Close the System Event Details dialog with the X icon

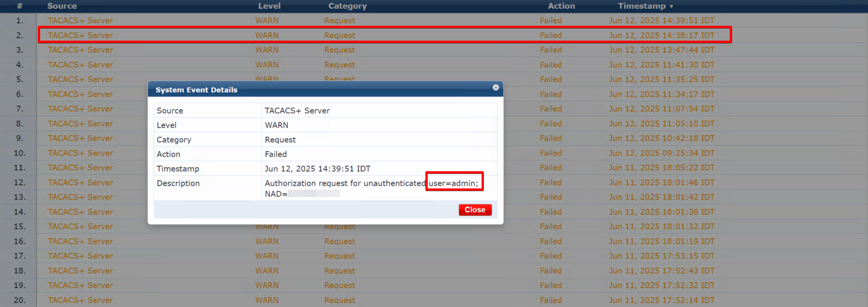[496, 88]
